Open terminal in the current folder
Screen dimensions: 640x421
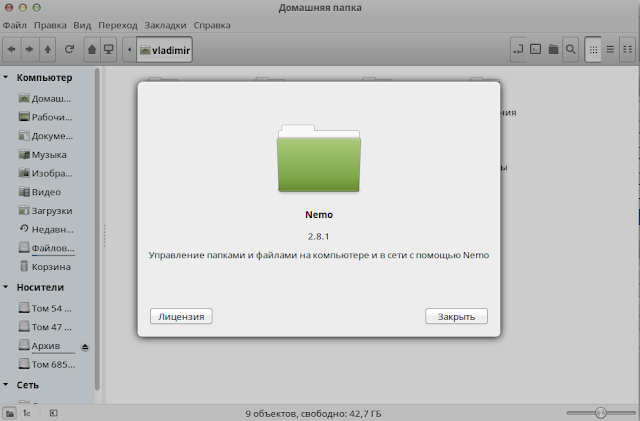(536, 49)
